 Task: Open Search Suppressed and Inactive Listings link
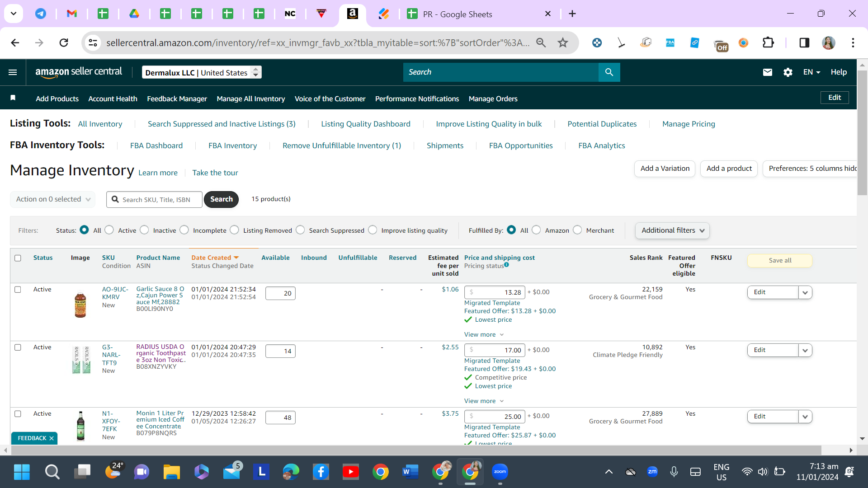click(x=222, y=124)
